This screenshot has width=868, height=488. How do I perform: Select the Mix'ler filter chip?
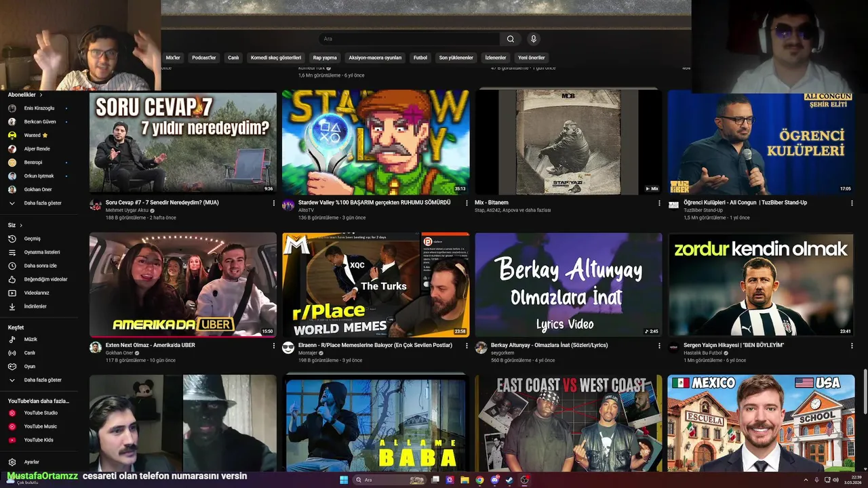tap(173, 58)
